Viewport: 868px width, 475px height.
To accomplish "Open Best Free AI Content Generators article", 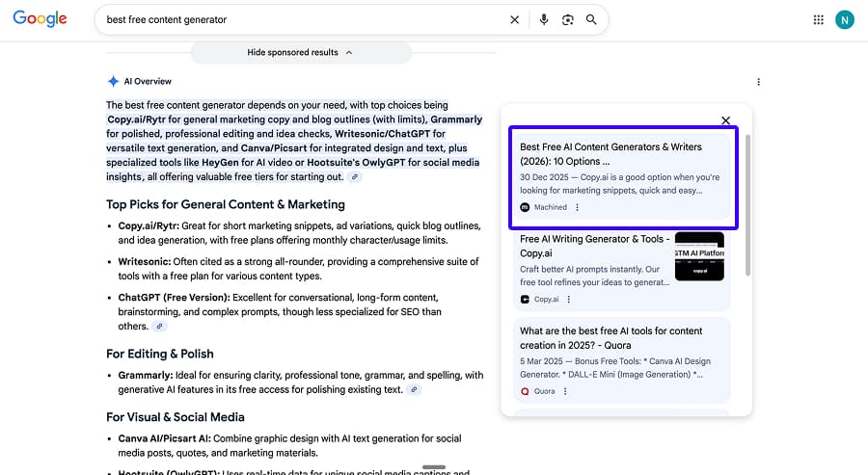I will pos(610,154).
